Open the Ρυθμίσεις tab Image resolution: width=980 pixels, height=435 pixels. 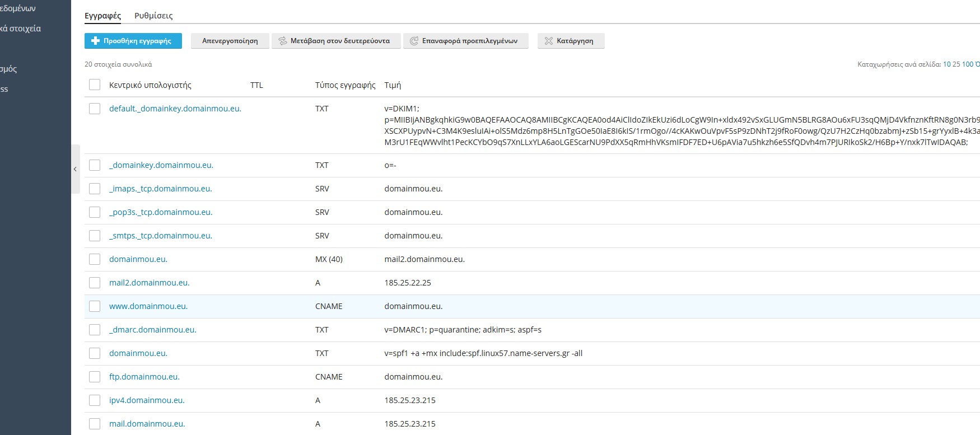coord(153,16)
